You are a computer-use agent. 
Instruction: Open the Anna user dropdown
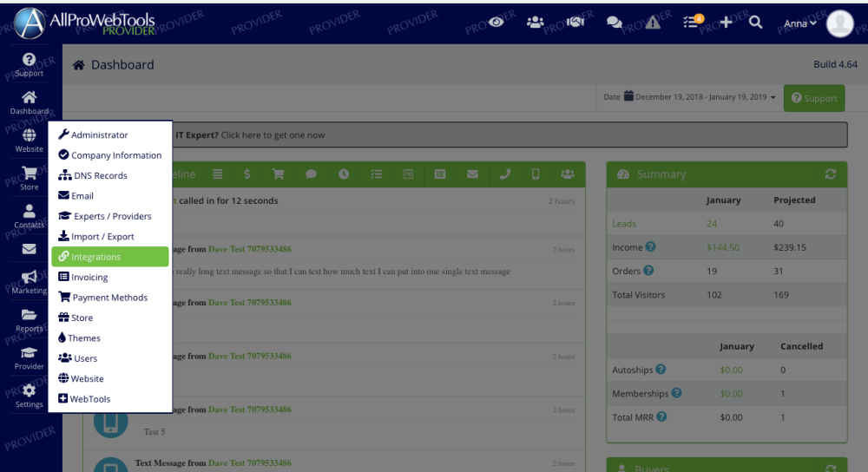[x=800, y=23]
